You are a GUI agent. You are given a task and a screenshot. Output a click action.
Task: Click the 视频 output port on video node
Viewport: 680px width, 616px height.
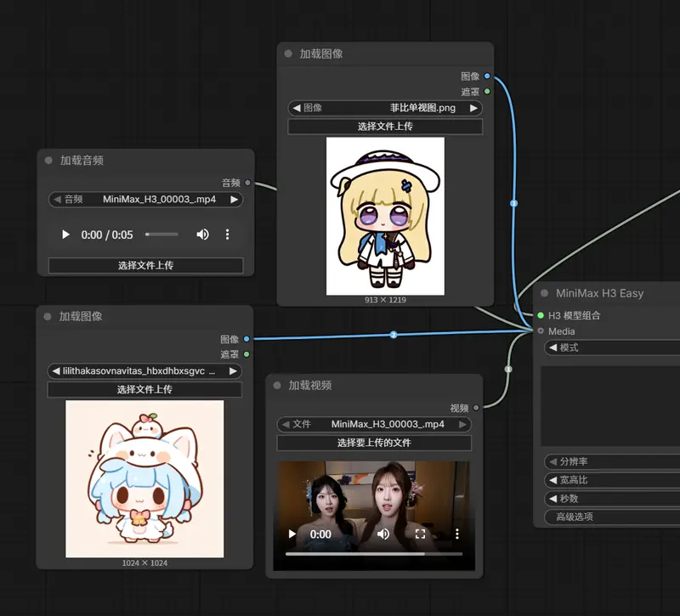tap(476, 408)
